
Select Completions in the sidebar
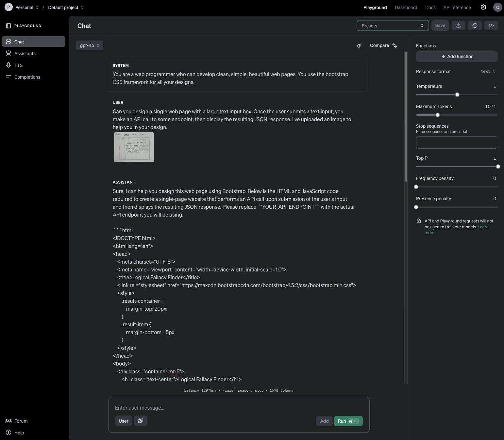[34, 77]
